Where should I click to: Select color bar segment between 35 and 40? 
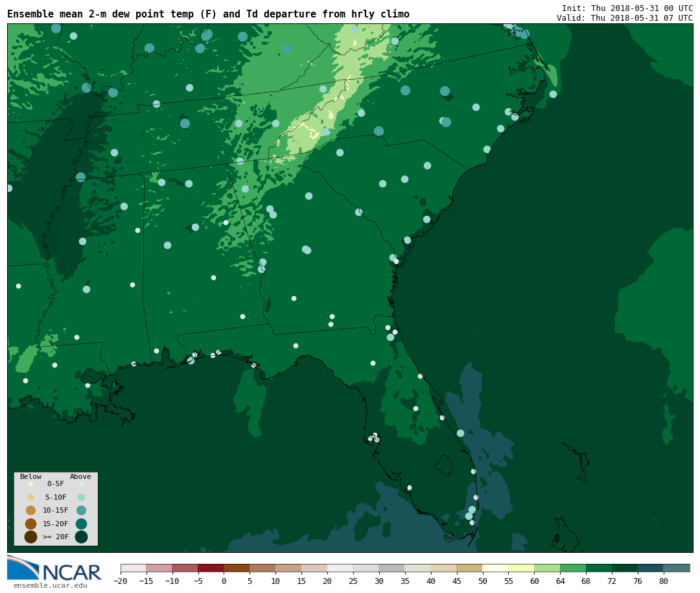coord(418,568)
